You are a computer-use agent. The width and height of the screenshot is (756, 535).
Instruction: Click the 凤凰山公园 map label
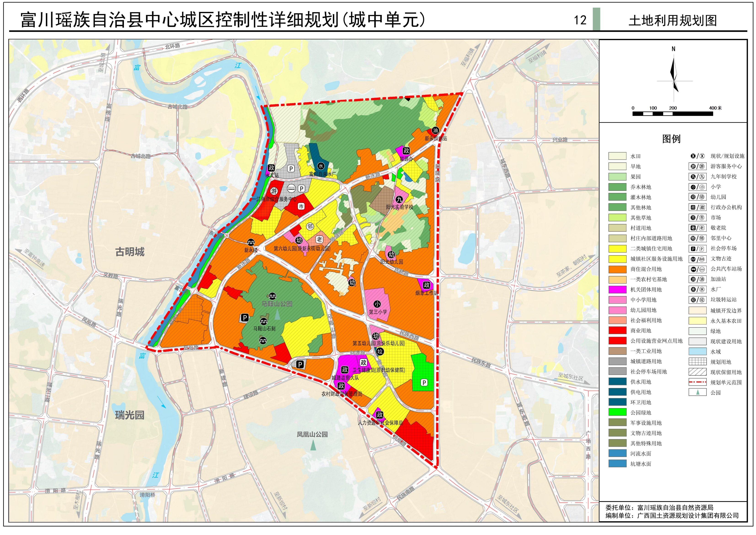click(312, 435)
